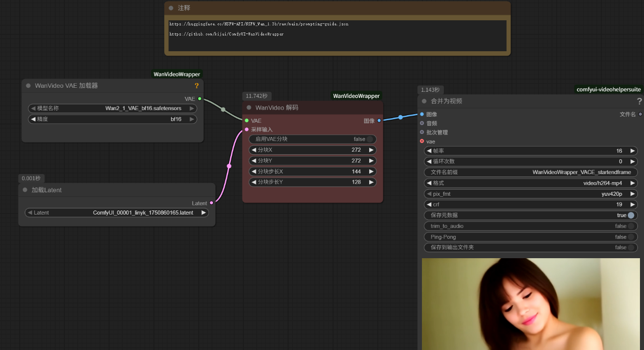Collapse the 加载Latent node via its title dot

point(25,190)
